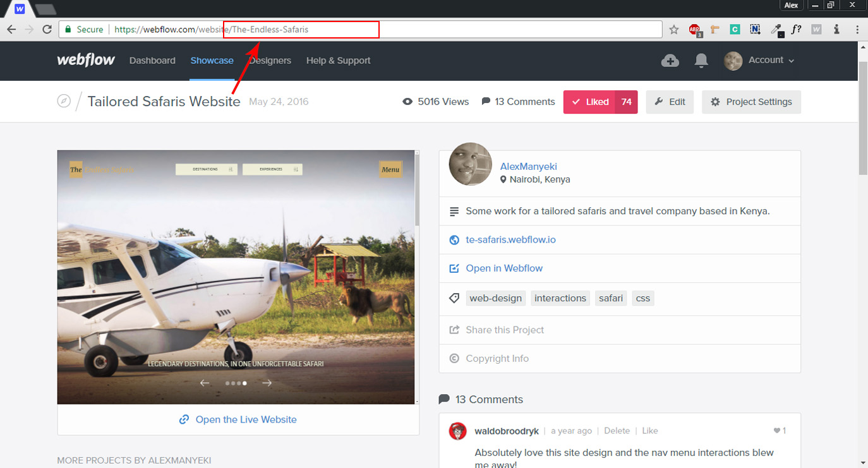Go to next slide with right arrow
The height and width of the screenshot is (468, 868).
pyautogui.click(x=267, y=383)
